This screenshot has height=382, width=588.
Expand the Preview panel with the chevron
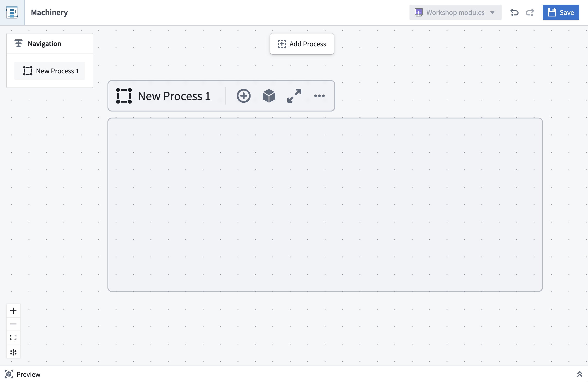pyautogui.click(x=580, y=375)
